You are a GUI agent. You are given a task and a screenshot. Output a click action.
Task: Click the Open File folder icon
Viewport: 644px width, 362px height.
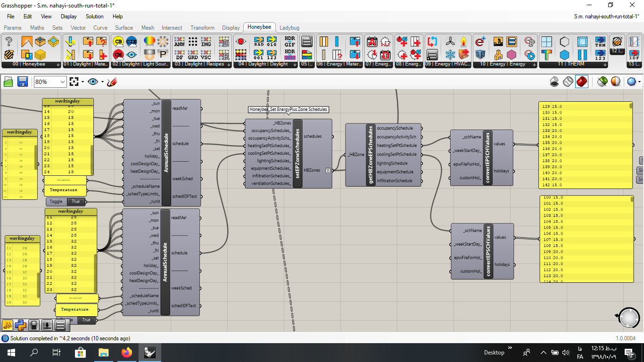tap(8, 82)
